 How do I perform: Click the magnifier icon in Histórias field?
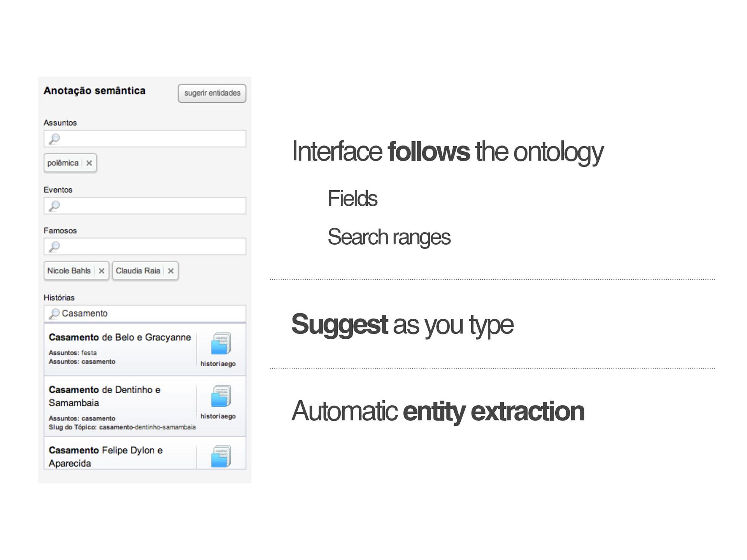pos(54,313)
